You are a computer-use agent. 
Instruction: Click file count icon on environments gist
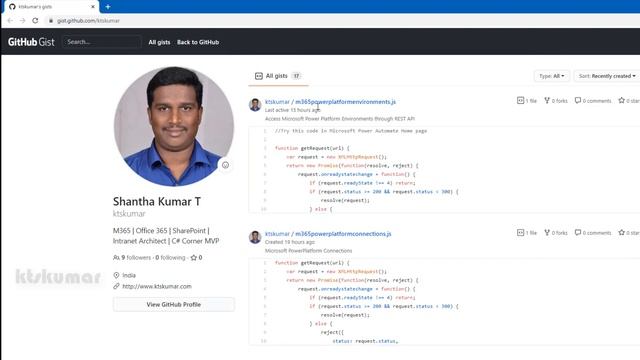(x=520, y=100)
